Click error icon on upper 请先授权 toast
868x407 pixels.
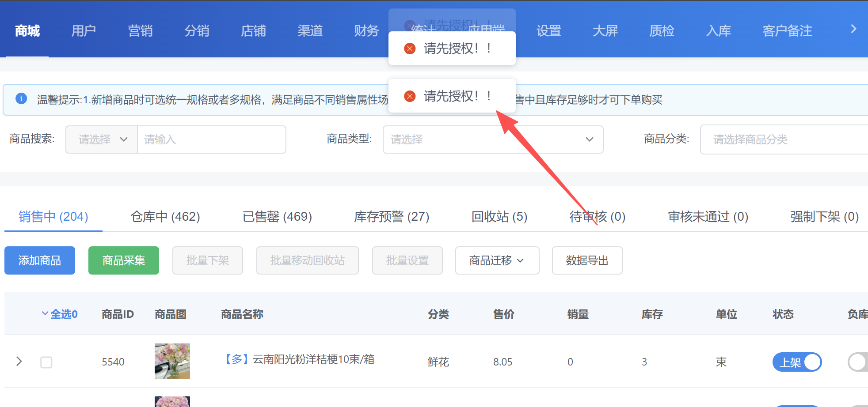coord(410,49)
